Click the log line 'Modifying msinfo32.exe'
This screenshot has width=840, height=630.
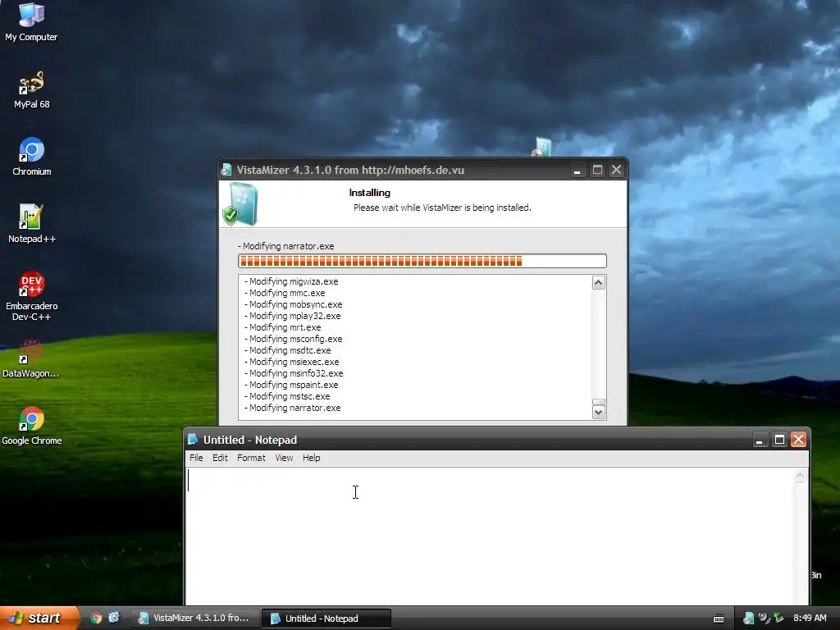pos(294,373)
